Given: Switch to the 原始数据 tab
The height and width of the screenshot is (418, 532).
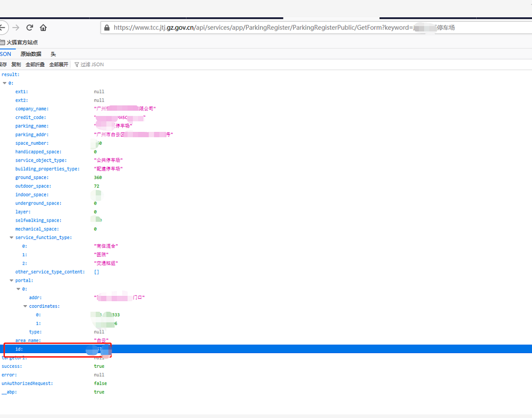Looking at the screenshot, I should [x=31, y=54].
